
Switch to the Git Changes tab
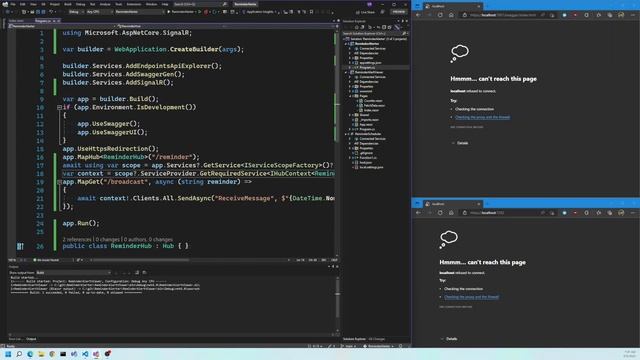coord(376,339)
